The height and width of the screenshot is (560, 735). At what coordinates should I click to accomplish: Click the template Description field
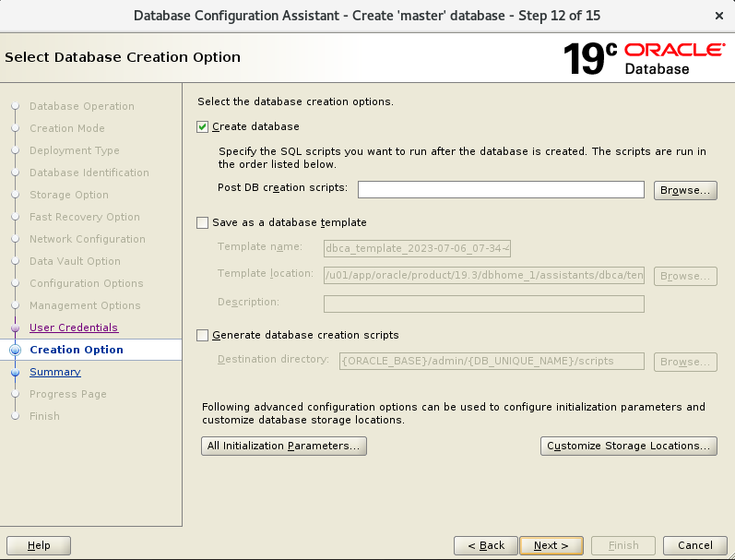tap(484, 304)
